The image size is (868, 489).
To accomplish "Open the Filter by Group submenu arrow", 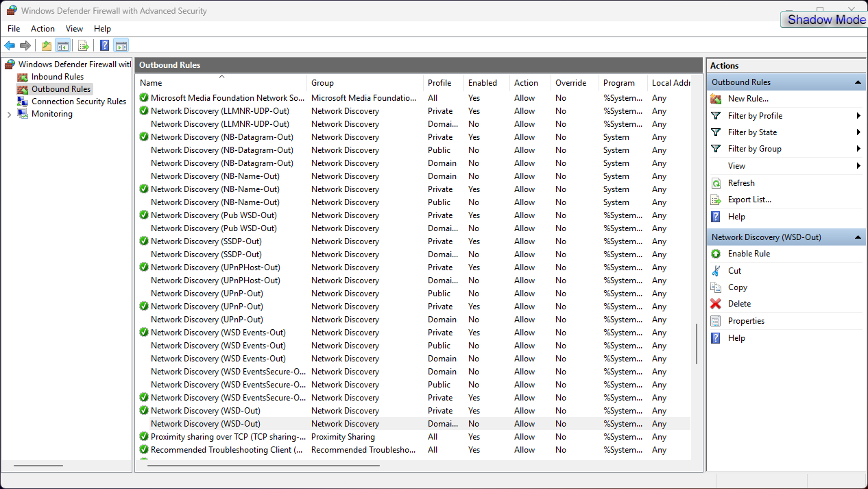I will pyautogui.click(x=858, y=149).
